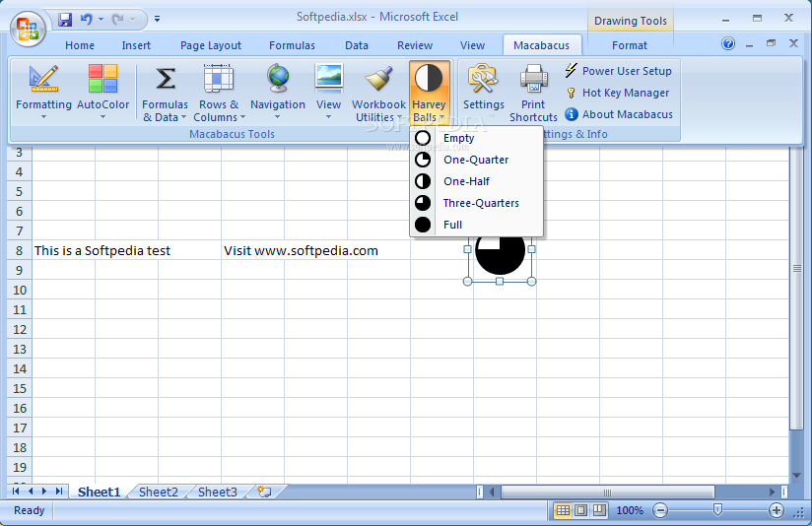
Task: Open the View picture icon
Action: coord(329,78)
